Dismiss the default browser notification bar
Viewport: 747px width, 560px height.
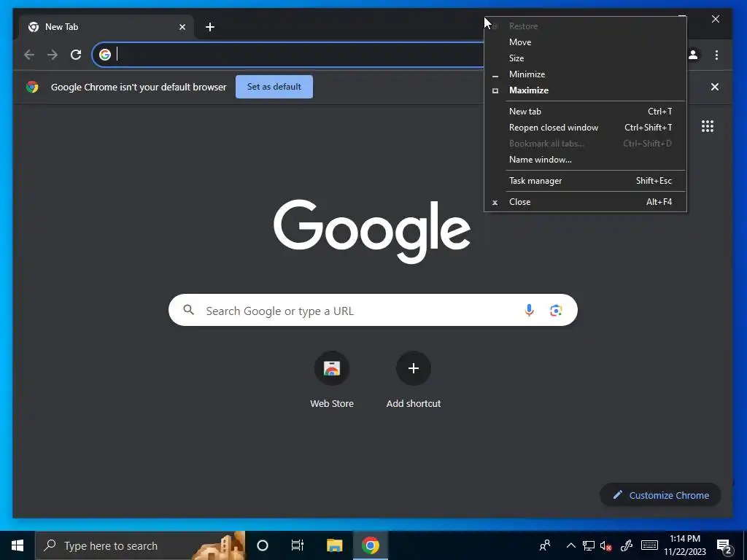tap(715, 87)
